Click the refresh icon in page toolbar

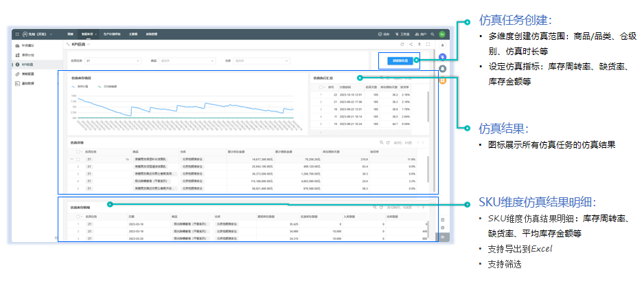pos(402,45)
